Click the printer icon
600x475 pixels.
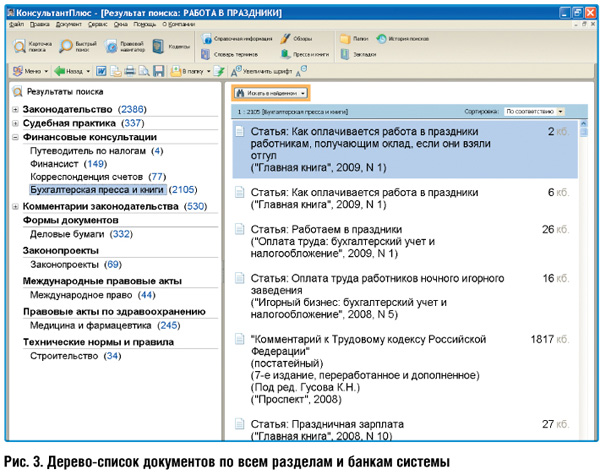click(130, 71)
